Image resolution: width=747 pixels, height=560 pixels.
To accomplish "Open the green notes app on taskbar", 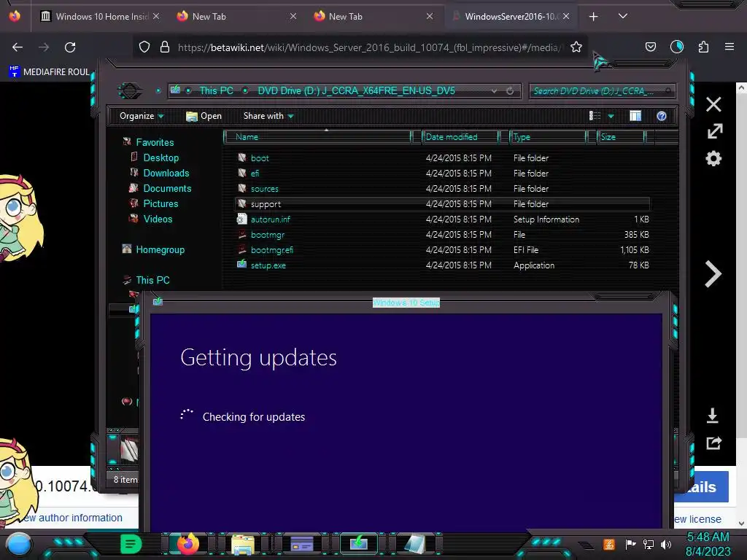I will point(131,544).
